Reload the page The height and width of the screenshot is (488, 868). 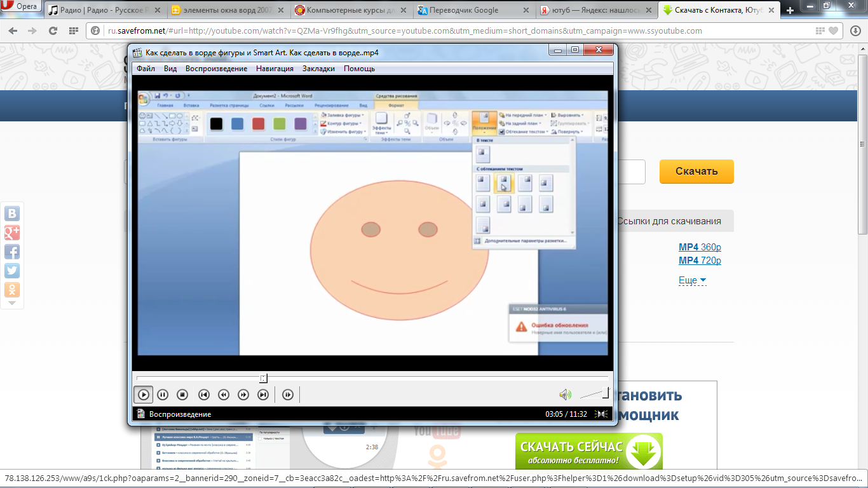click(53, 30)
